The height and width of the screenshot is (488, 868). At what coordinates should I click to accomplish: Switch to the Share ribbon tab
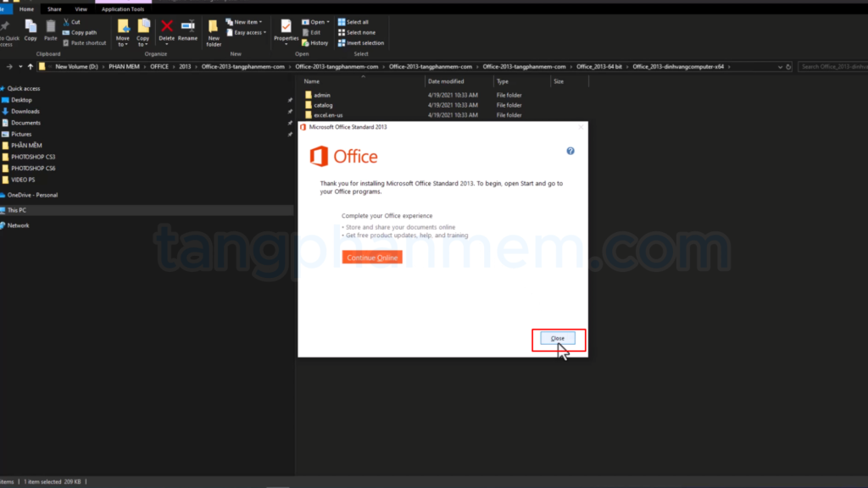(54, 8)
